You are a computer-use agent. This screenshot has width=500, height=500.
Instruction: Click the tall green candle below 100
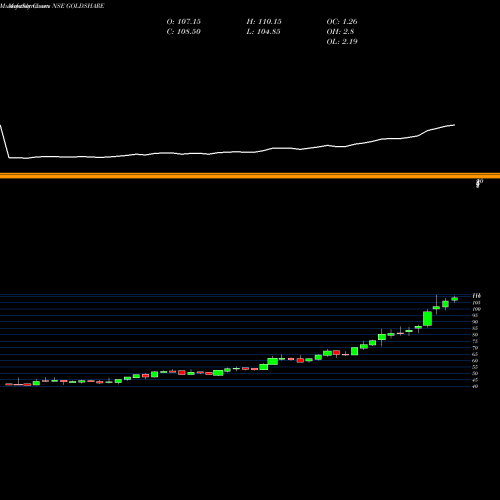427,319
